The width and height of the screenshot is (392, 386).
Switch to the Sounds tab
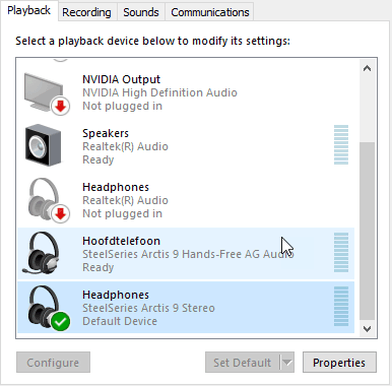(141, 12)
